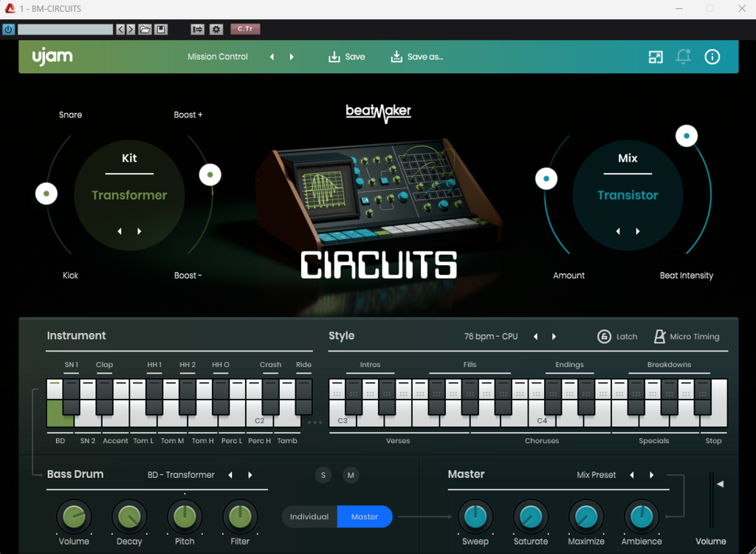Select next Master Mix Preset
The height and width of the screenshot is (554, 756).
[x=651, y=475]
